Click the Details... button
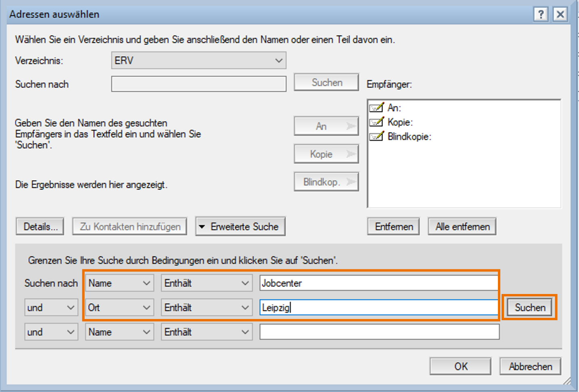 coord(40,227)
